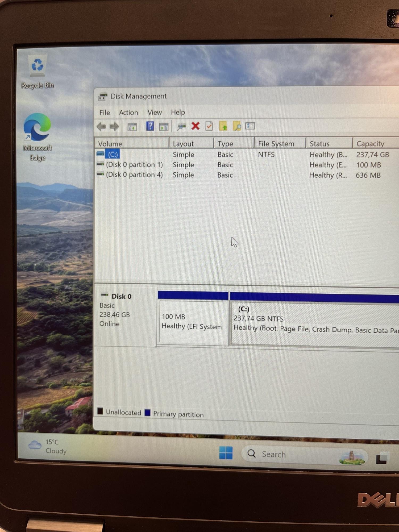This screenshot has height=532, width=399.
Task: Select the C: volume drive icon in list
Action: point(100,154)
